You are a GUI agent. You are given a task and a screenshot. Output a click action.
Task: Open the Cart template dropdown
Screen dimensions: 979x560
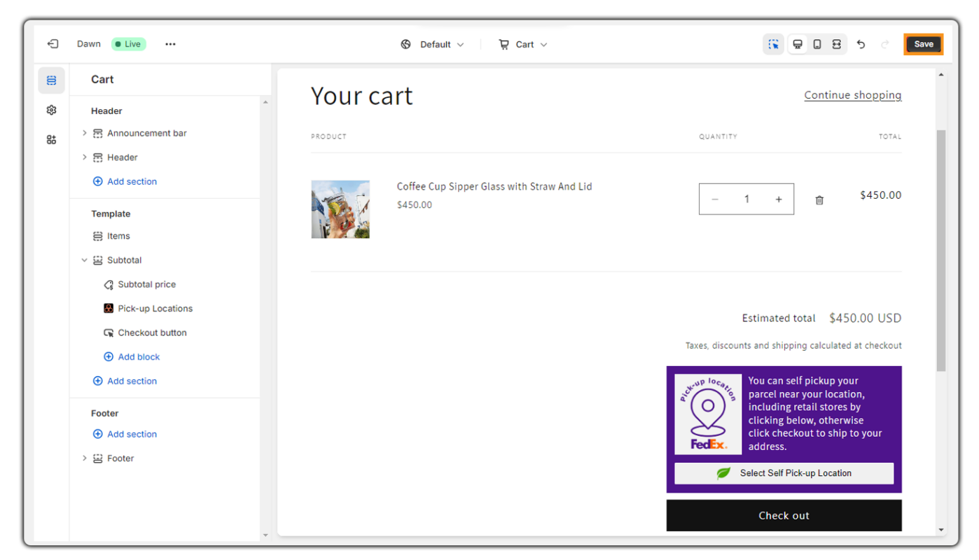click(523, 44)
